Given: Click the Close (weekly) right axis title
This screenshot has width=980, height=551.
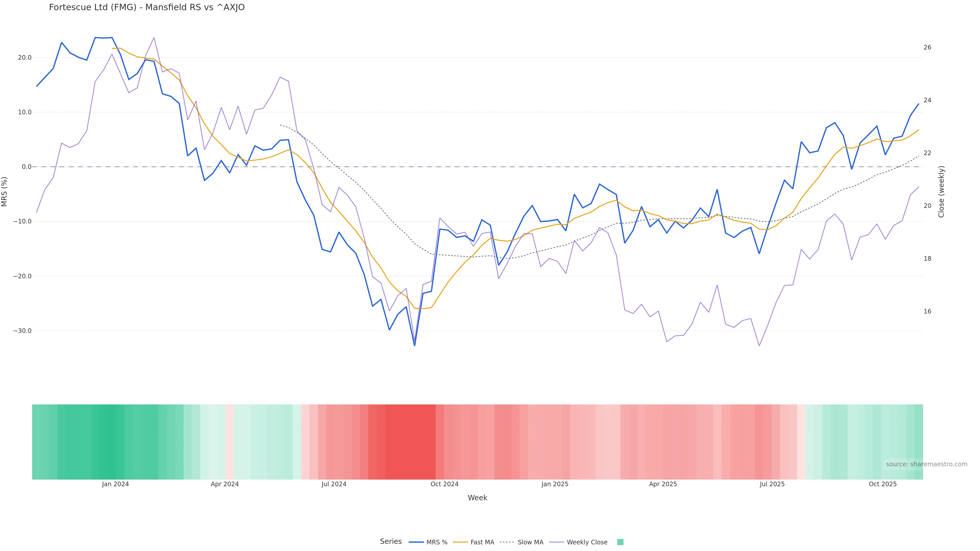Looking at the screenshot, I should pos(941,192).
